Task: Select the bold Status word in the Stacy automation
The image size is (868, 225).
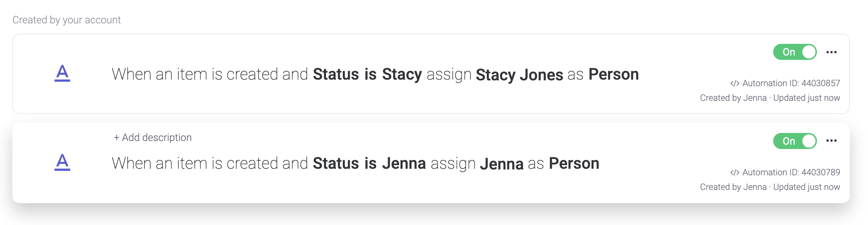Action: 336,75
